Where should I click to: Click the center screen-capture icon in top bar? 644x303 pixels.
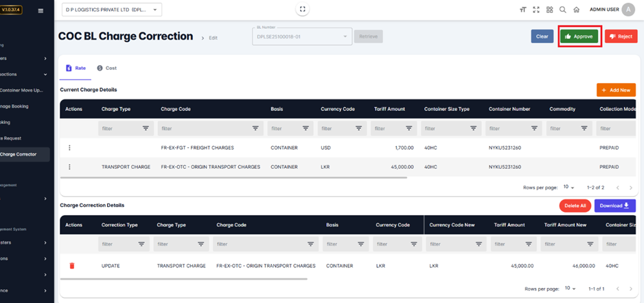click(x=302, y=10)
